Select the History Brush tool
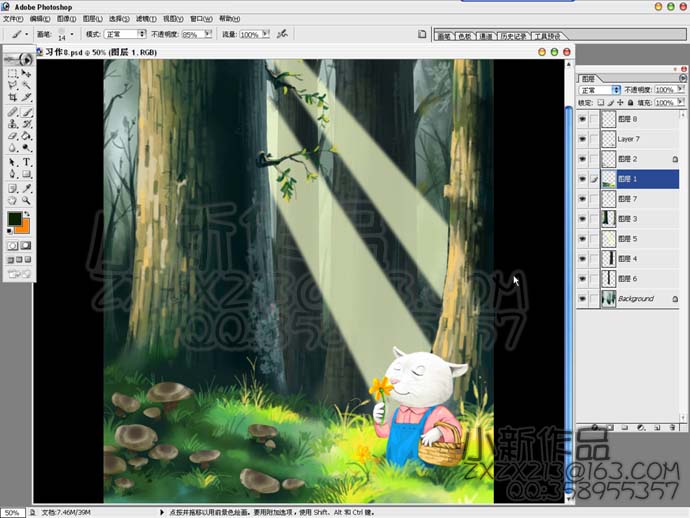 [26, 124]
